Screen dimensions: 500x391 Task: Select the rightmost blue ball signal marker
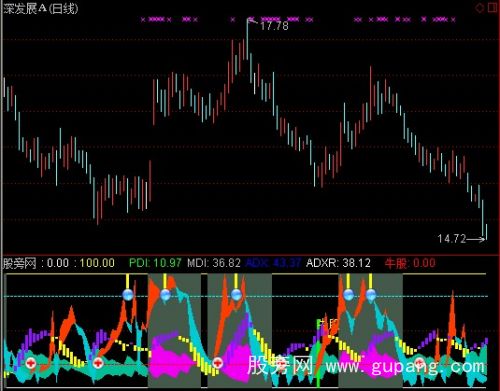point(371,295)
